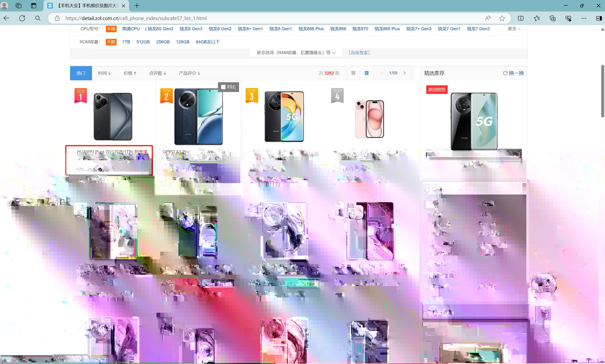Image resolution: width=605 pixels, height=364 pixels.
Task: Reload the current page
Action: pos(22,18)
